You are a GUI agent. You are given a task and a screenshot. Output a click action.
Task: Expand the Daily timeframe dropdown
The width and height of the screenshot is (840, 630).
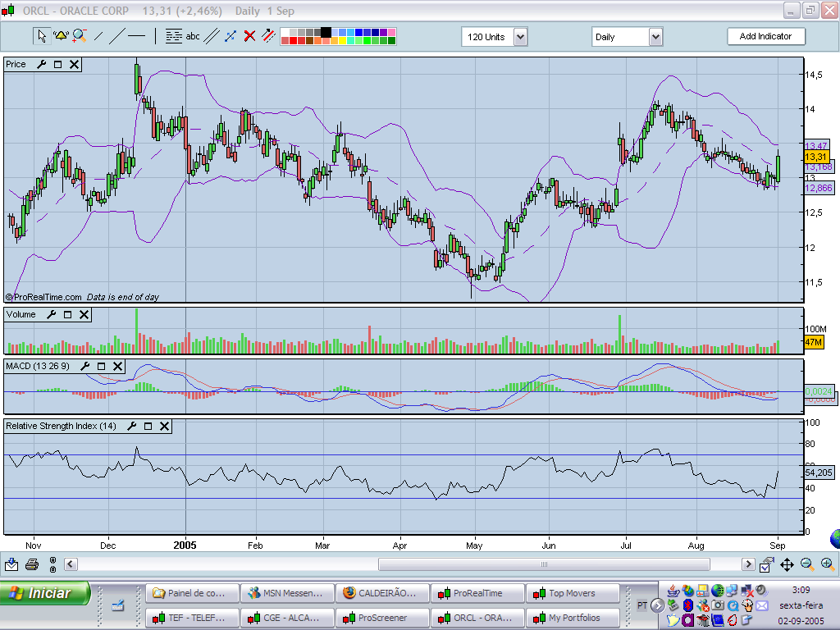click(655, 37)
